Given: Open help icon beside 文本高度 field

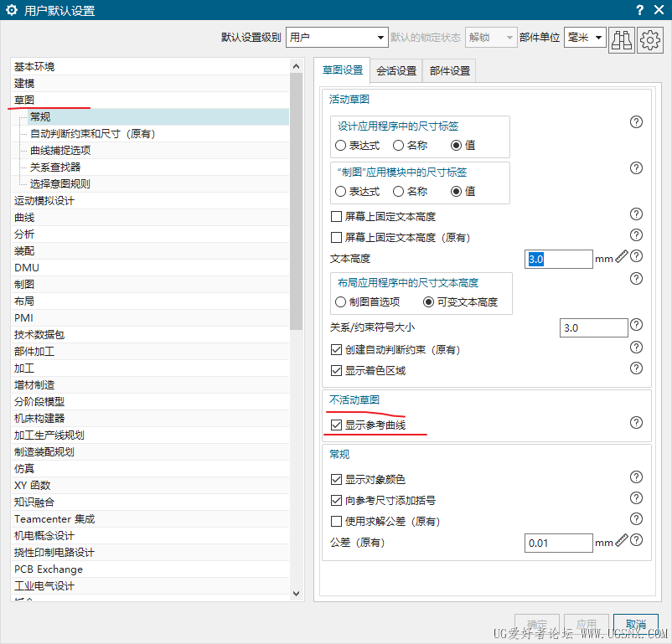Looking at the screenshot, I should tap(637, 255).
